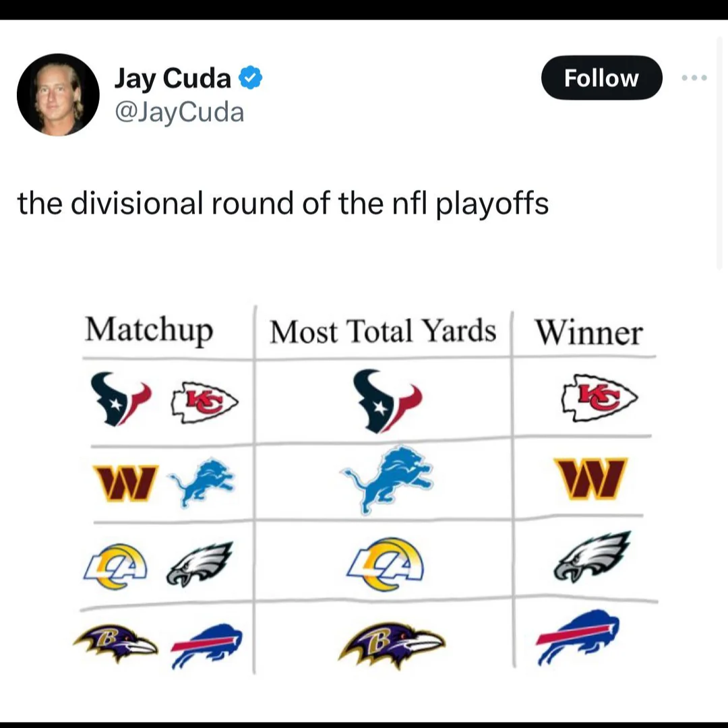Click the Texans logo in Matchup column
Image resolution: width=728 pixels, height=728 pixels.
click(x=121, y=399)
